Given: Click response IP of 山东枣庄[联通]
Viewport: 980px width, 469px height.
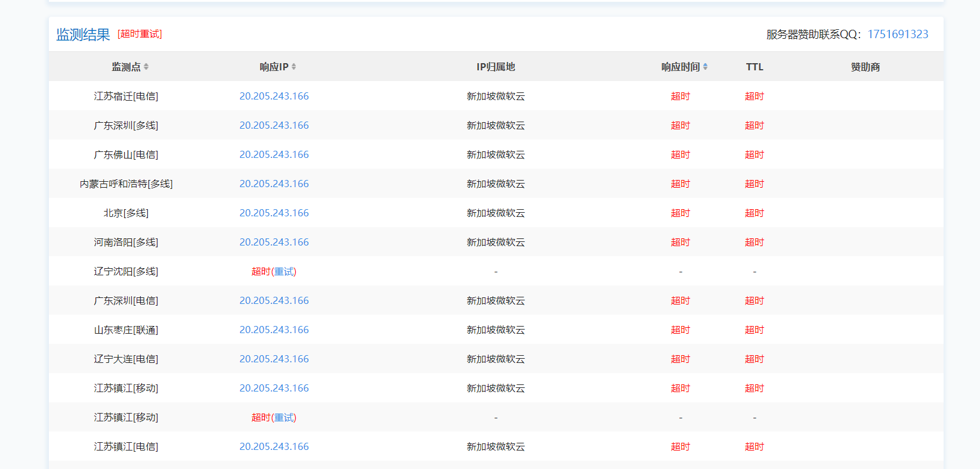Looking at the screenshot, I should pos(274,330).
